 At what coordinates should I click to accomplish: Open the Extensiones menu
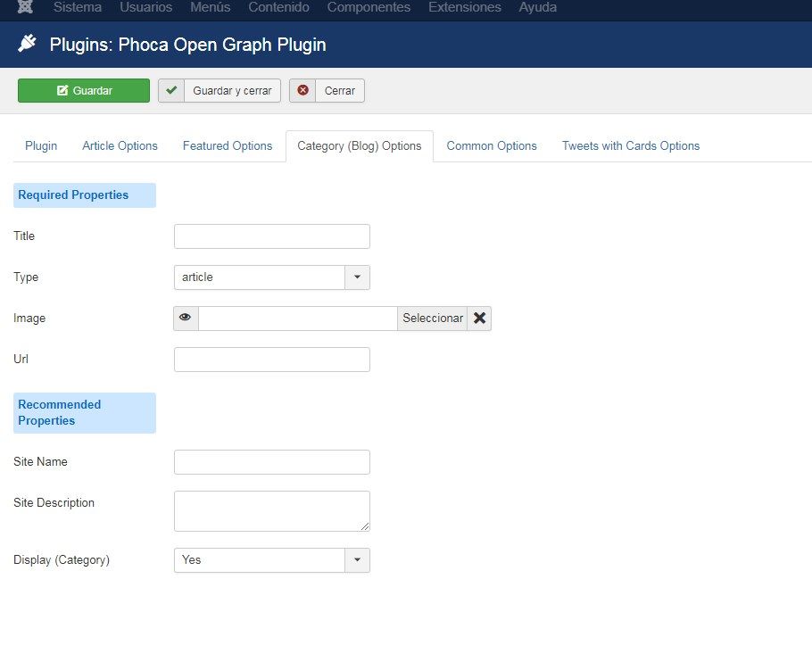[465, 7]
